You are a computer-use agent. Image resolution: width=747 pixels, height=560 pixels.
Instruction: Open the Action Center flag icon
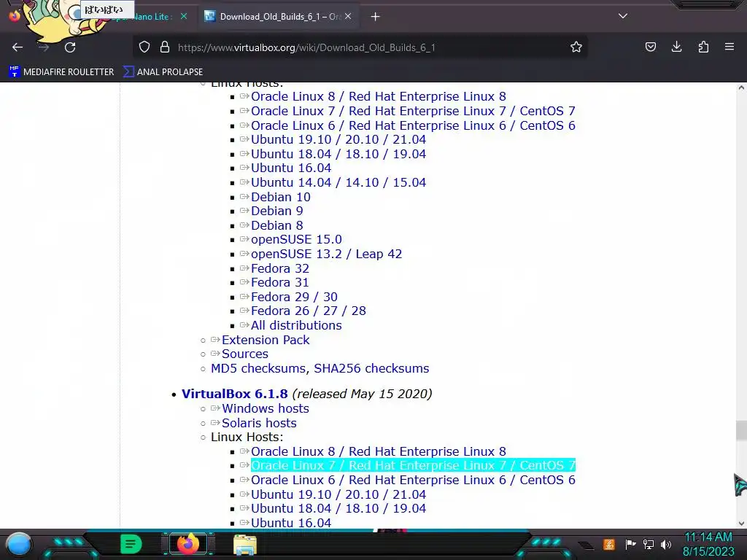[630, 544]
